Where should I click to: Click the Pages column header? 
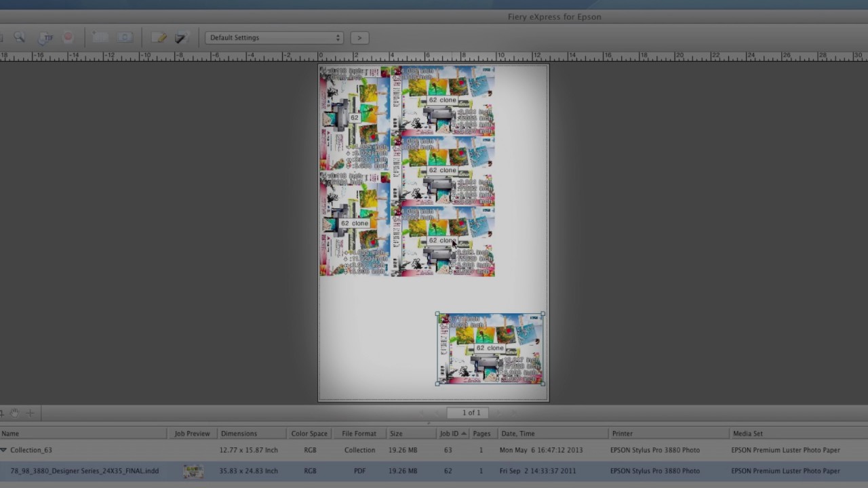tap(481, 434)
